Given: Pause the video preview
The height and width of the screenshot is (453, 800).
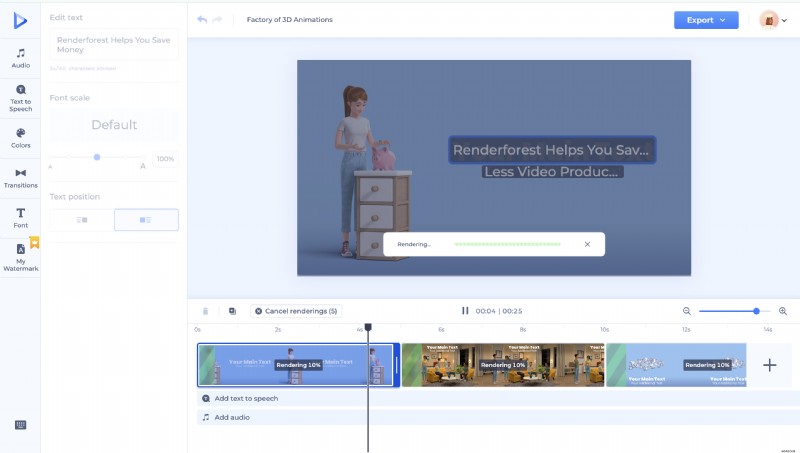Looking at the screenshot, I should point(465,311).
